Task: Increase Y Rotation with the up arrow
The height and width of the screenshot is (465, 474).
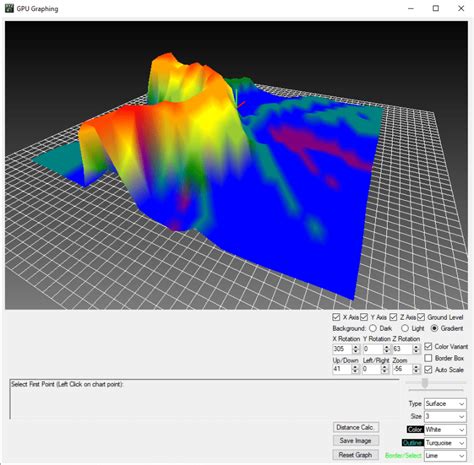Action: (x=387, y=347)
